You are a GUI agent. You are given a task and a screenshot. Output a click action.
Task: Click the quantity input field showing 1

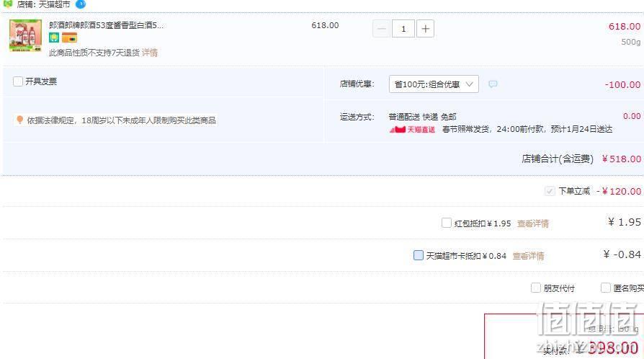click(x=403, y=29)
